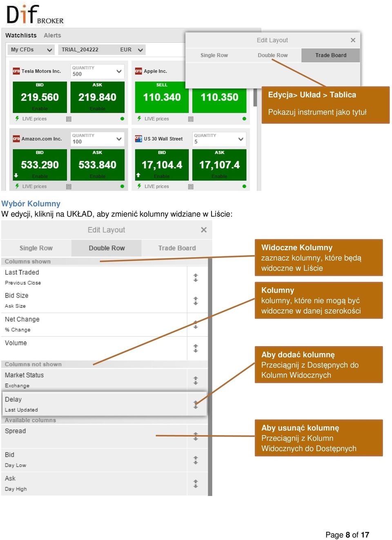Close the upper Edit Layout popup
This screenshot has width=392, height=540.
click(x=353, y=40)
